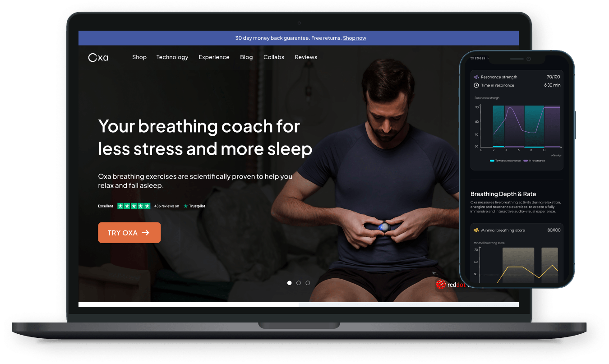Screen dimensions: 609x364
Task: Click the hero headline Your breathing coach
Action: coord(205,138)
